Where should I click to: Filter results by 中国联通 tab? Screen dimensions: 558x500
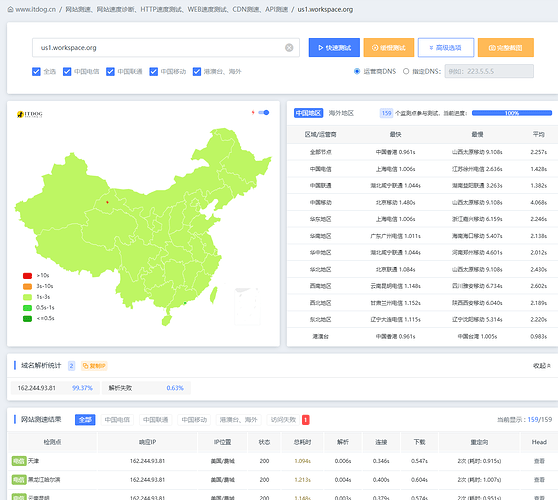tap(156, 420)
